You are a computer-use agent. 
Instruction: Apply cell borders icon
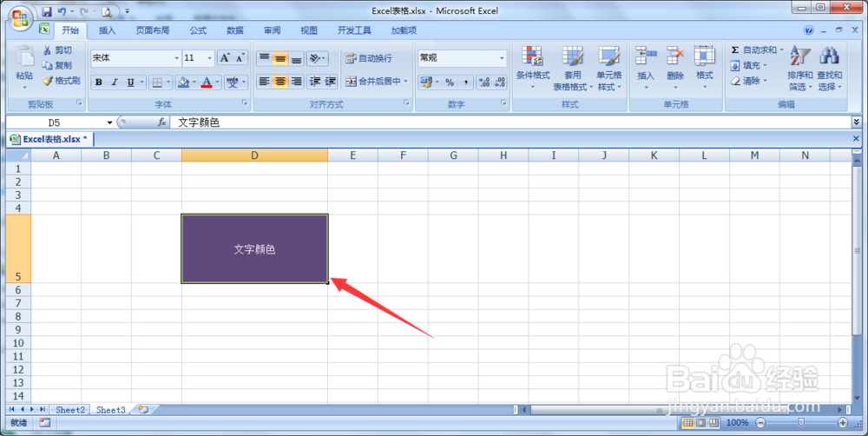click(157, 82)
